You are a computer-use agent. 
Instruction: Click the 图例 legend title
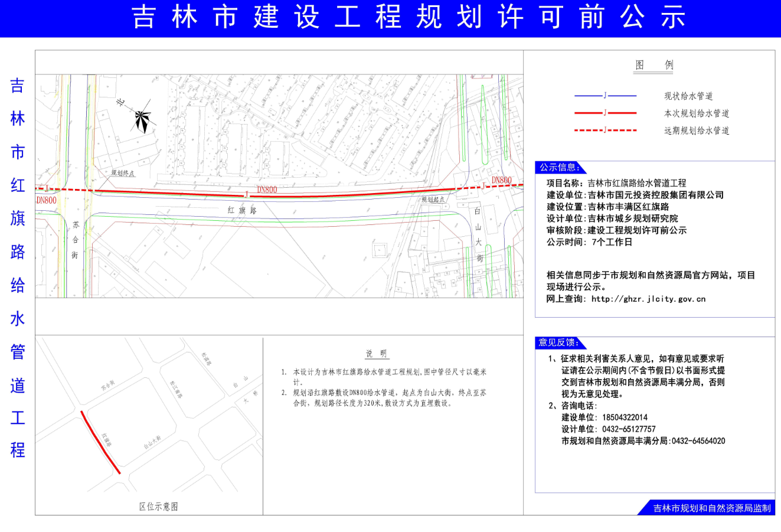(653, 65)
